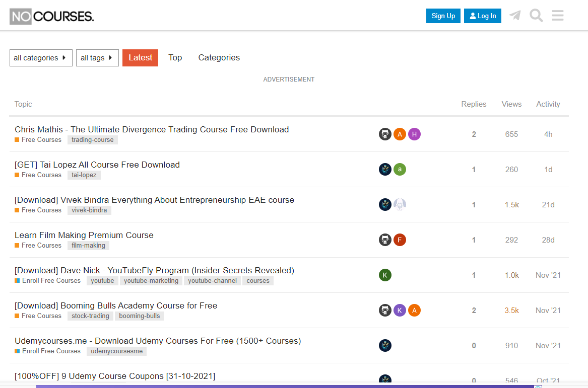Click Octocat avatar on Booming Bulls topic
The image size is (588, 388).
click(385, 310)
